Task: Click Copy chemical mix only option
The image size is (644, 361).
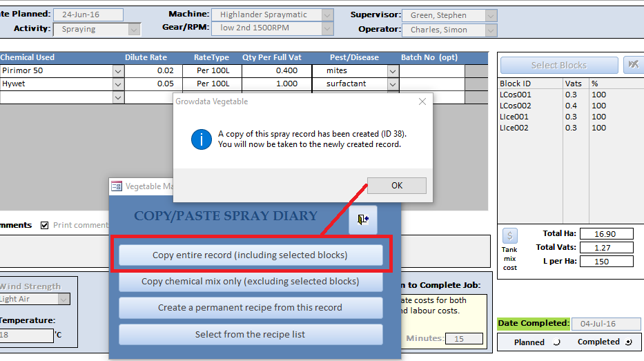Action: pos(250,282)
